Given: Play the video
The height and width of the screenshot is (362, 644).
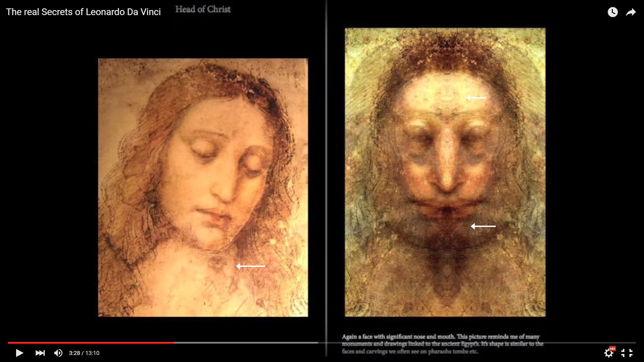Looking at the screenshot, I should click(x=19, y=353).
